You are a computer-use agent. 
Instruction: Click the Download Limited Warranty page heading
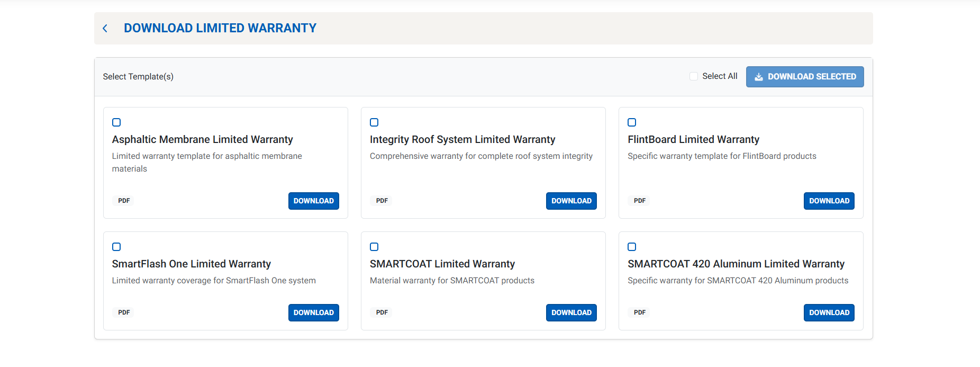tap(220, 28)
